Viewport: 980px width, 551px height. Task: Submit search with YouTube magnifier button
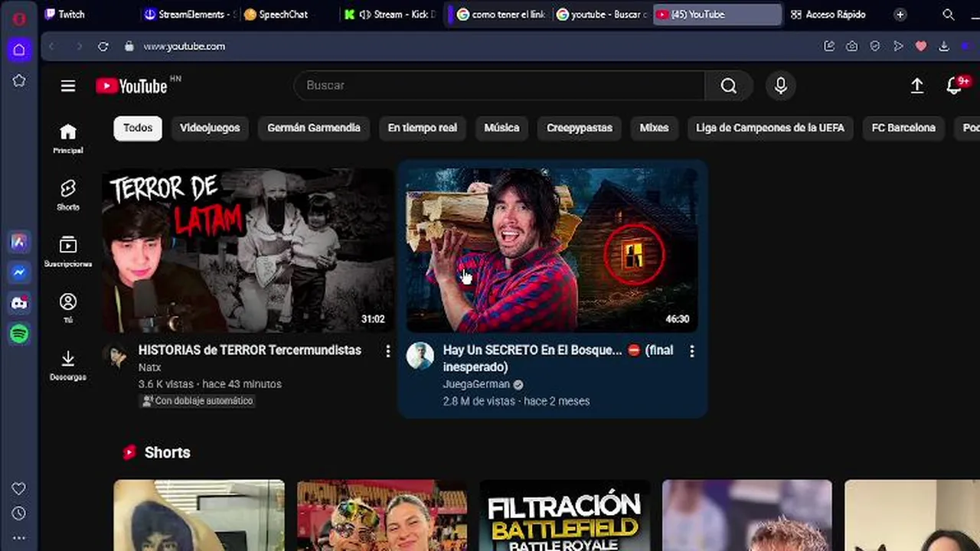point(729,86)
